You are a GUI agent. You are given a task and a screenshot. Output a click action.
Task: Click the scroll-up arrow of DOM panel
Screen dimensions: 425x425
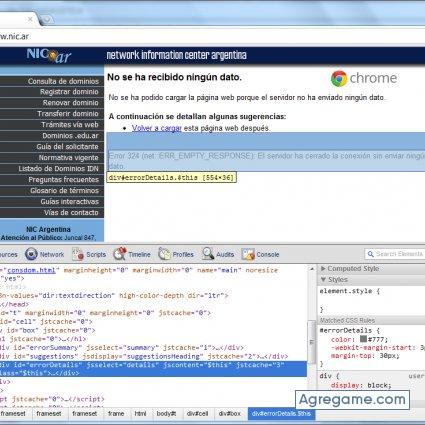(x=312, y=269)
